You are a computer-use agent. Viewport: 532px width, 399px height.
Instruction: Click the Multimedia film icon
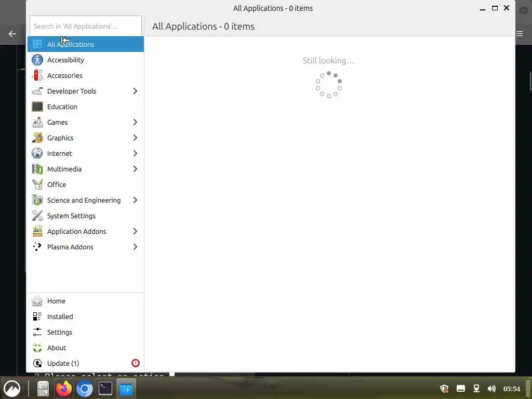point(37,169)
